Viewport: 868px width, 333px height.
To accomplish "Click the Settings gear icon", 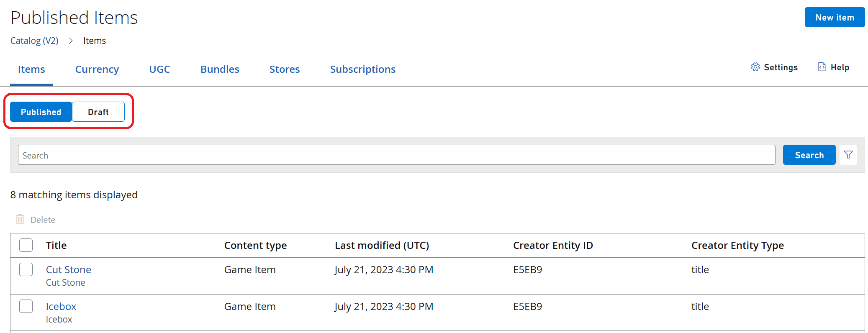I will pyautogui.click(x=755, y=67).
